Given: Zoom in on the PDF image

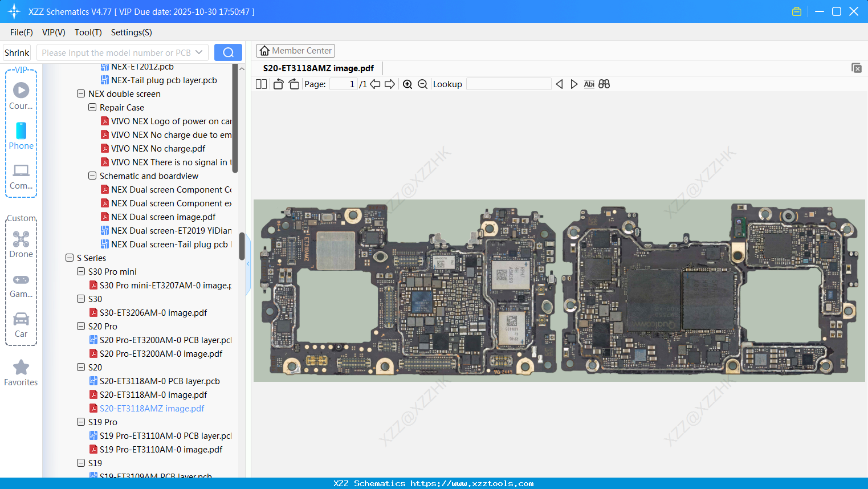Looking at the screenshot, I should [407, 84].
